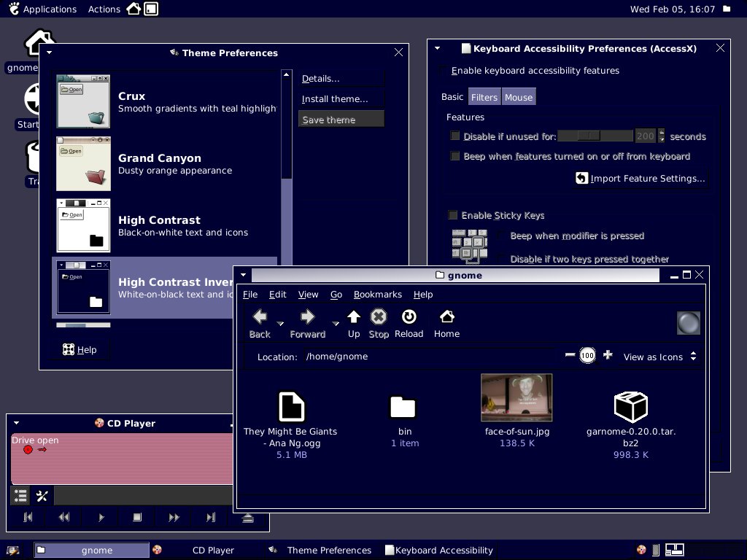Click the home launcher in the top panel
Viewport: 747px width, 560px height.
click(x=134, y=9)
